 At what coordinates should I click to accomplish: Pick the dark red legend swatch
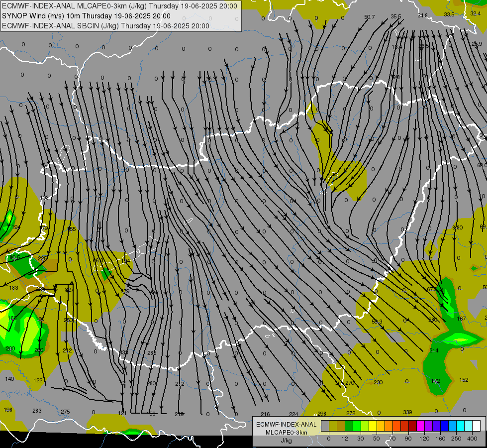413,426
